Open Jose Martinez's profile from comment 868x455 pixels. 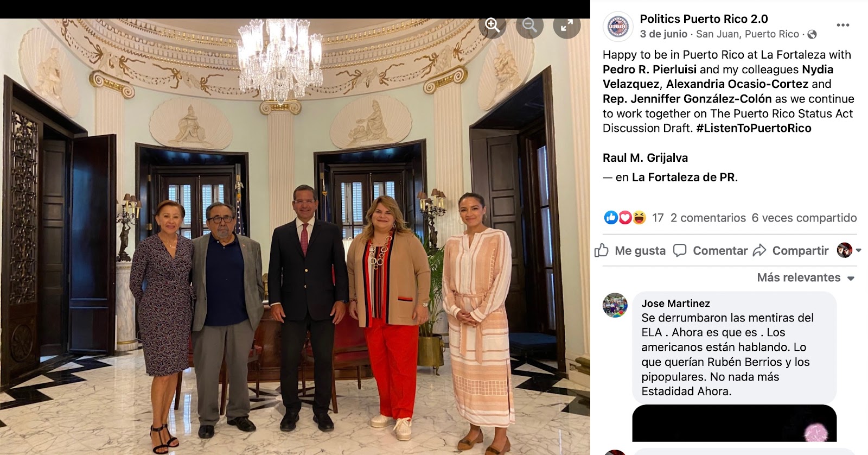pos(675,304)
